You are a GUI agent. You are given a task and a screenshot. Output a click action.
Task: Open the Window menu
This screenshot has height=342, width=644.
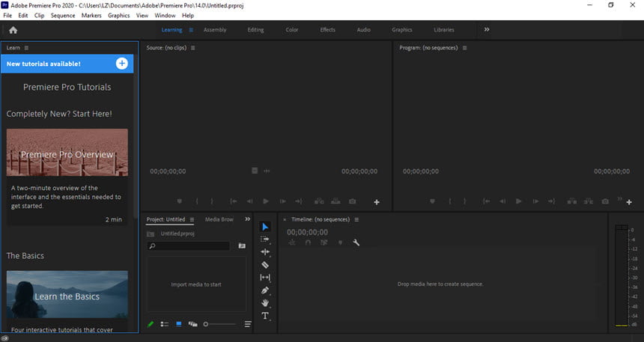pos(165,15)
